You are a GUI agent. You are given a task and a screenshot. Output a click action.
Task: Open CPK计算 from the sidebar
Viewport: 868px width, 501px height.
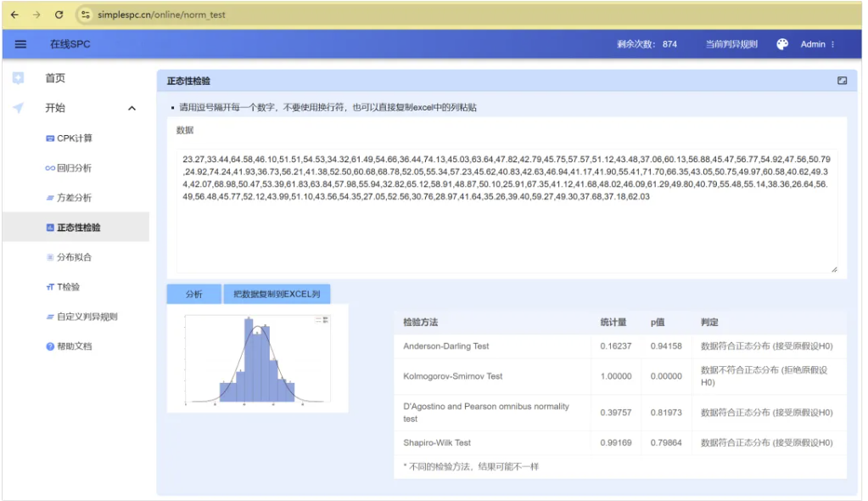pos(75,138)
